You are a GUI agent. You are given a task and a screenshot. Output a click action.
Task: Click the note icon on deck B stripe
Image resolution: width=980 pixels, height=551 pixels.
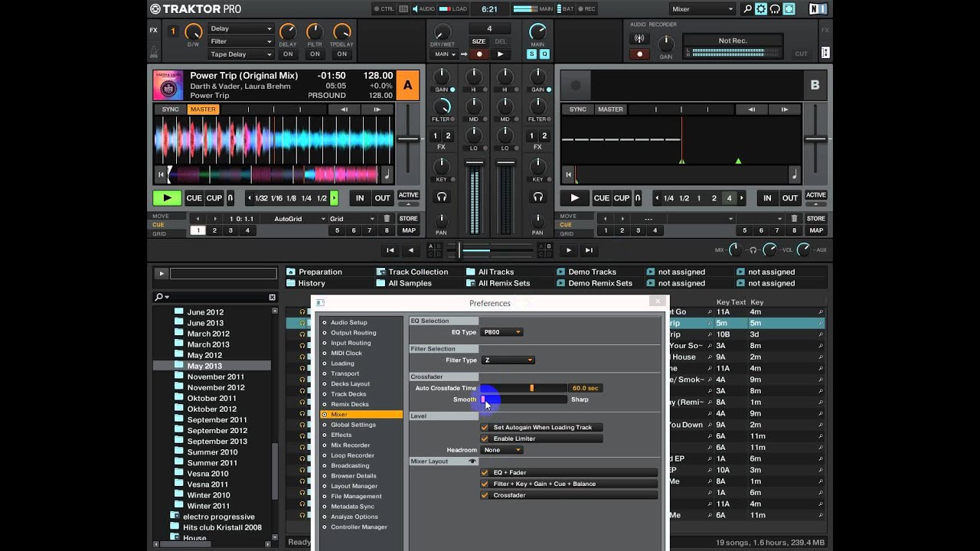point(794,174)
